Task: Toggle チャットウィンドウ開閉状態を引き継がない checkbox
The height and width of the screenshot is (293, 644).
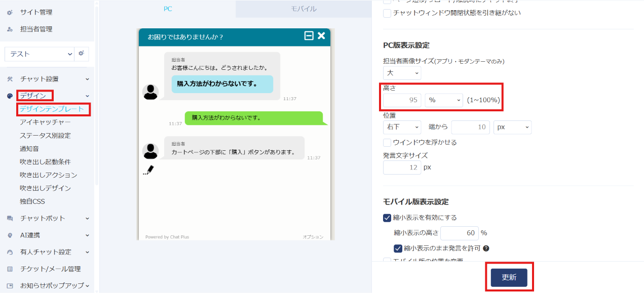Action: (x=387, y=13)
